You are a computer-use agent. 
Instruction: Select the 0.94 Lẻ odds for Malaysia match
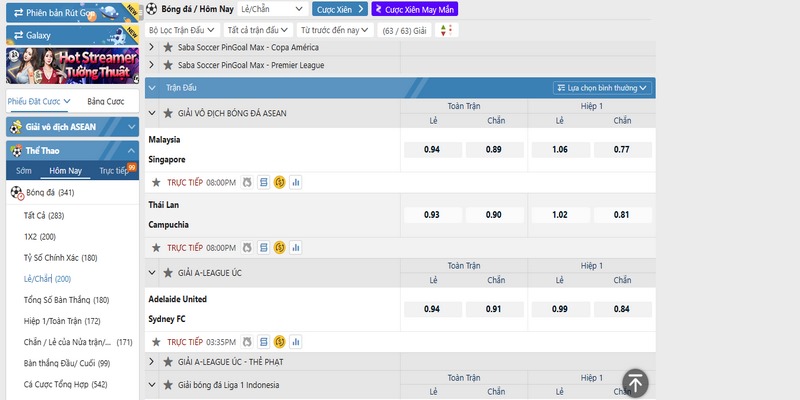tap(431, 149)
